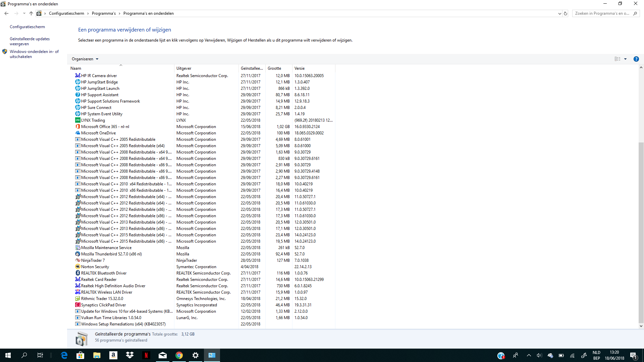Open Dropbox icon on the taskbar

pyautogui.click(x=130, y=355)
